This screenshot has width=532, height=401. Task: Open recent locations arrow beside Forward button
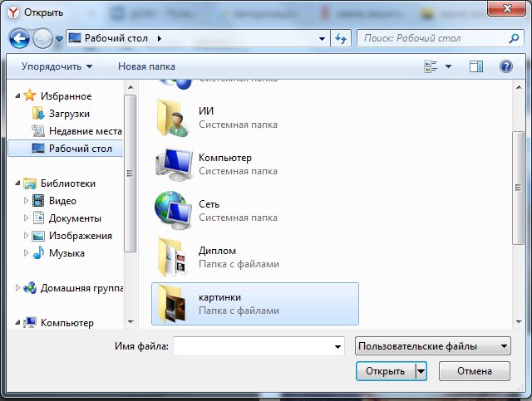pos(59,39)
